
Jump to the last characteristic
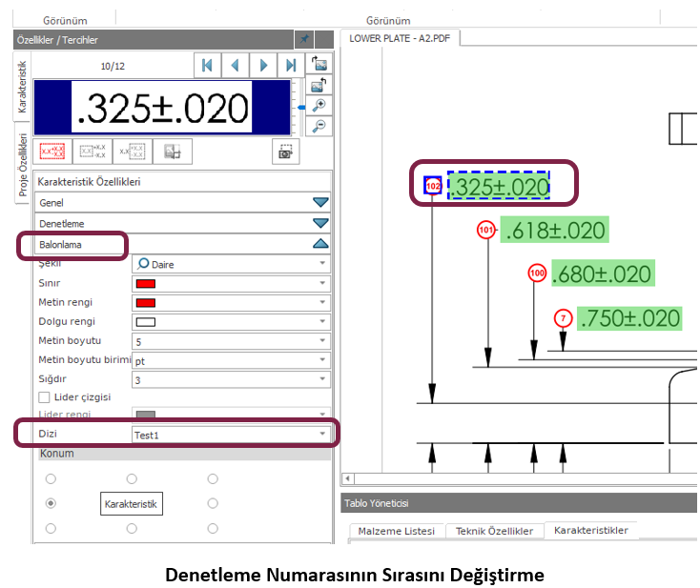(x=291, y=66)
